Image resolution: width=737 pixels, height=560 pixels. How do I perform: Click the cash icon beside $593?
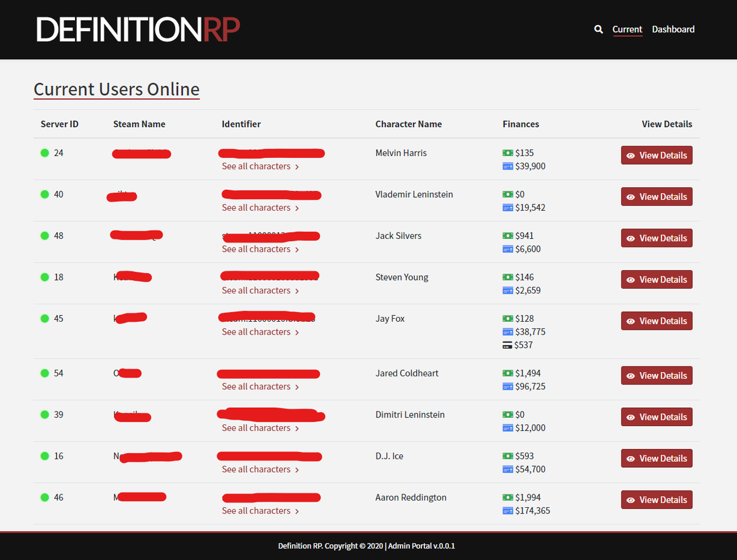[508, 456]
